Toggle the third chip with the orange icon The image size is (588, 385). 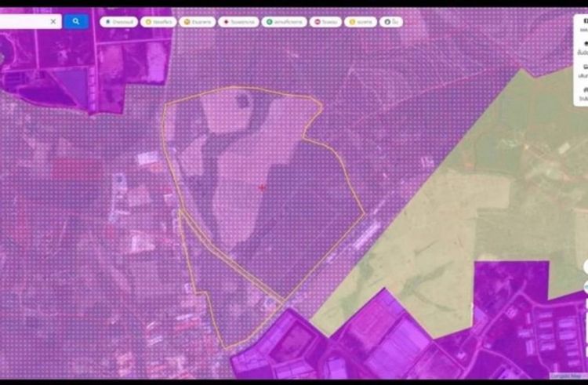pos(197,22)
